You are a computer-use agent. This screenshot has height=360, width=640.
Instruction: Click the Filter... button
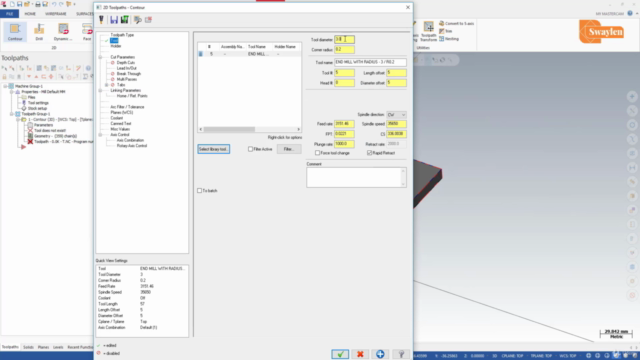(x=289, y=149)
